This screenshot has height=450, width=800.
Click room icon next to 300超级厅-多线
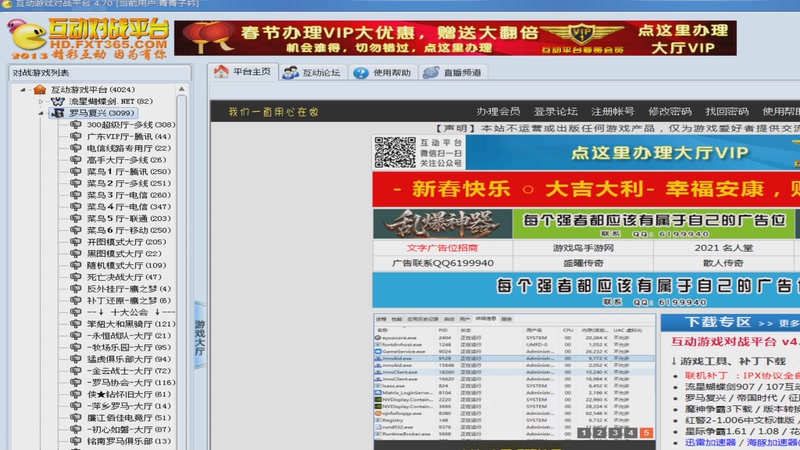tap(76, 124)
